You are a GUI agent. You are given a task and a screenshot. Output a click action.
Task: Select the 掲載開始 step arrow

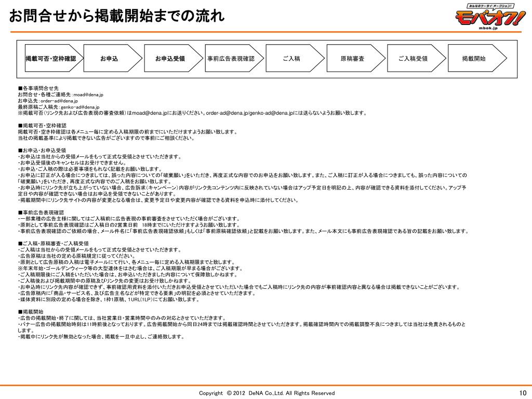tap(477, 58)
